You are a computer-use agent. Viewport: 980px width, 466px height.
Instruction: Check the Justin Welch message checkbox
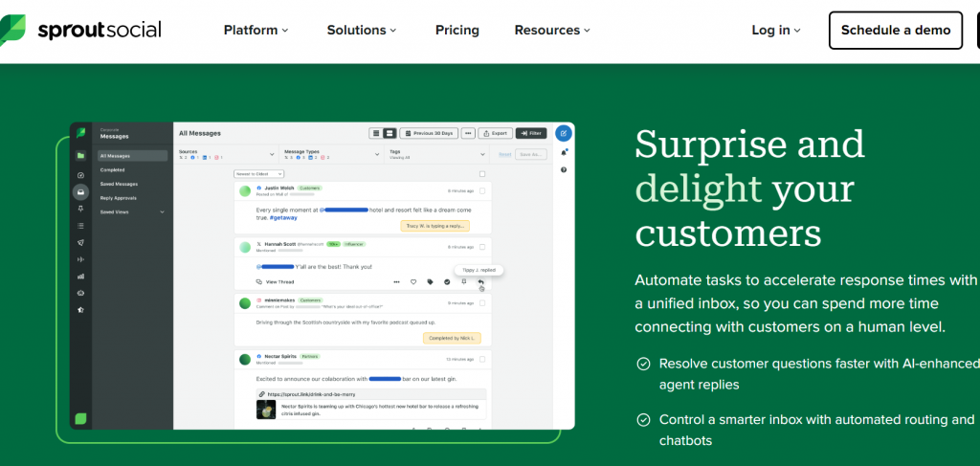coord(482,190)
